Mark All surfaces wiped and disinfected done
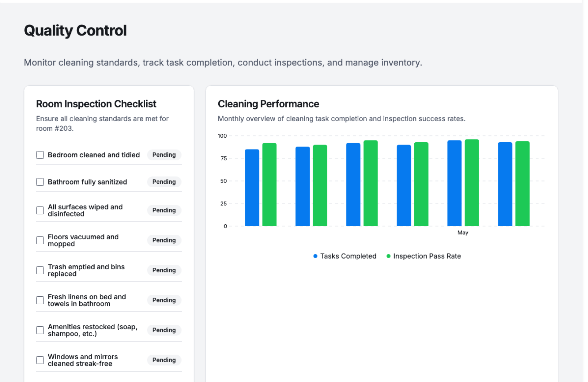This screenshot has width=588, height=382. coord(40,210)
